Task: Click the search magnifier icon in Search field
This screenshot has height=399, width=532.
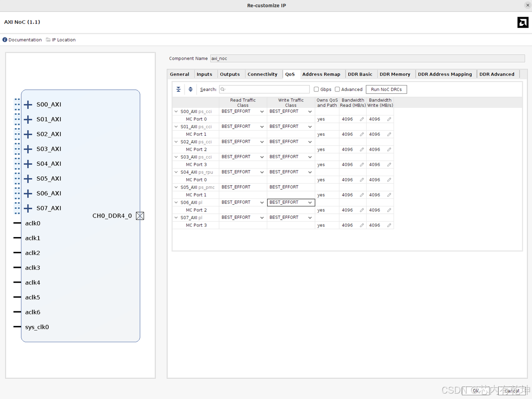Action: 223,89
